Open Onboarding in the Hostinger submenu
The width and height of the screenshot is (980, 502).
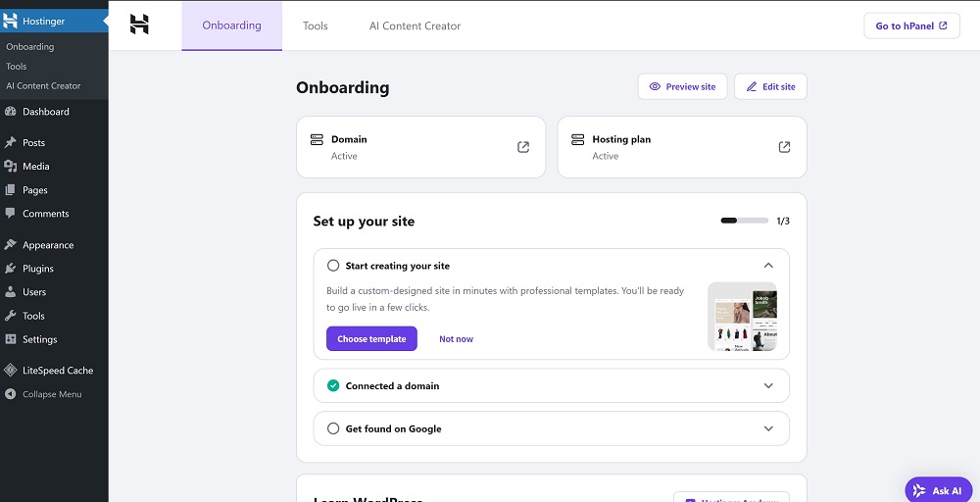30,47
